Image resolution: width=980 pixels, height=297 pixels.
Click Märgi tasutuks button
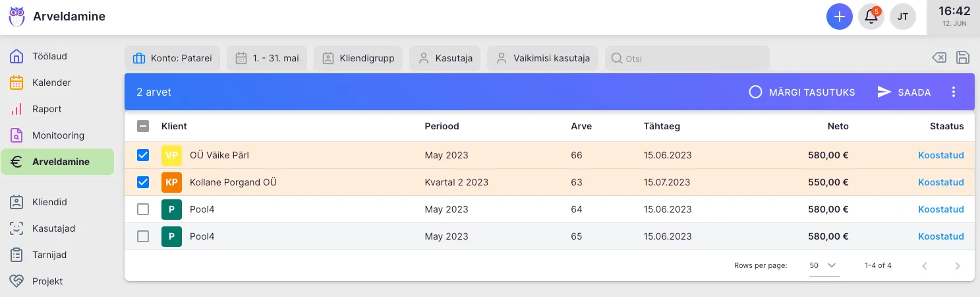pos(802,92)
